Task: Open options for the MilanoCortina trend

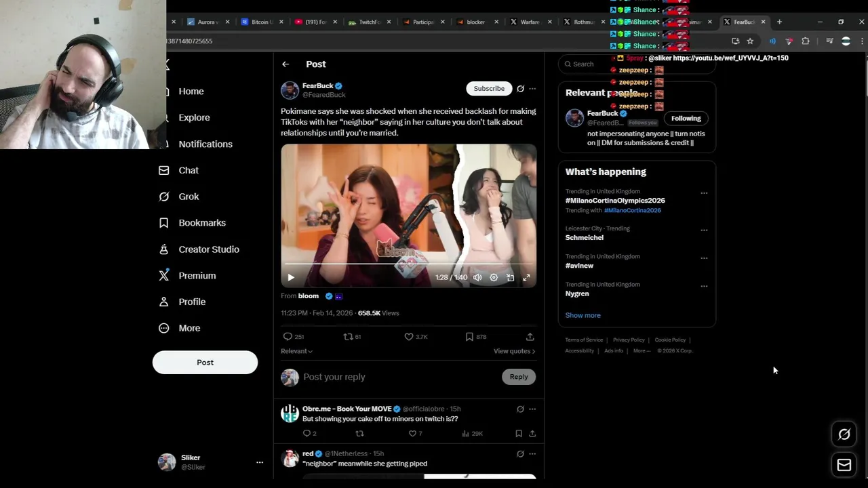Action: point(704,193)
